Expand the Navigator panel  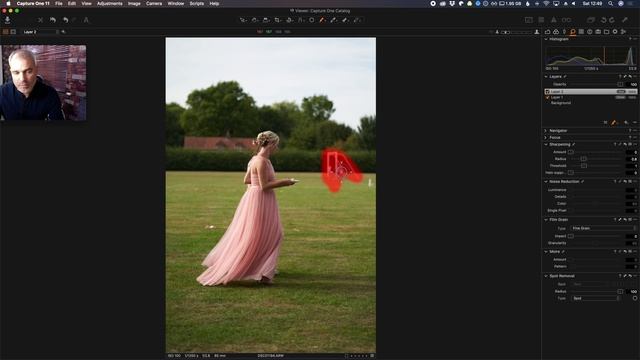point(546,131)
